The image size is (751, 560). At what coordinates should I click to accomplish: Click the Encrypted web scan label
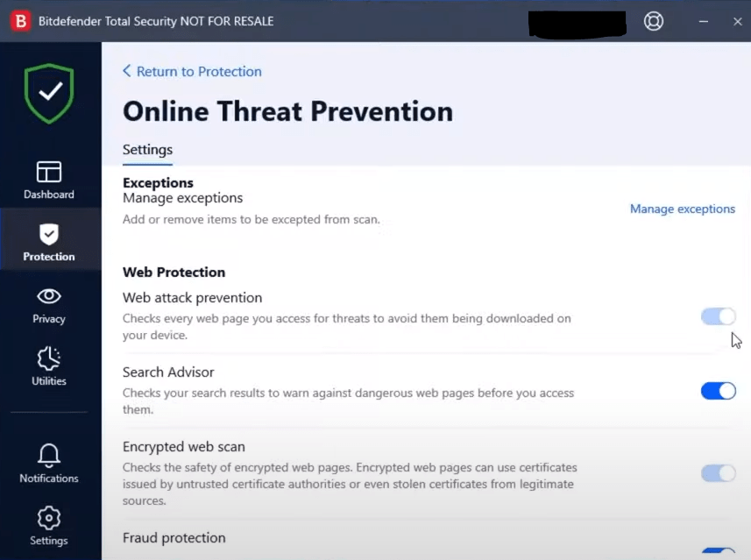(184, 447)
